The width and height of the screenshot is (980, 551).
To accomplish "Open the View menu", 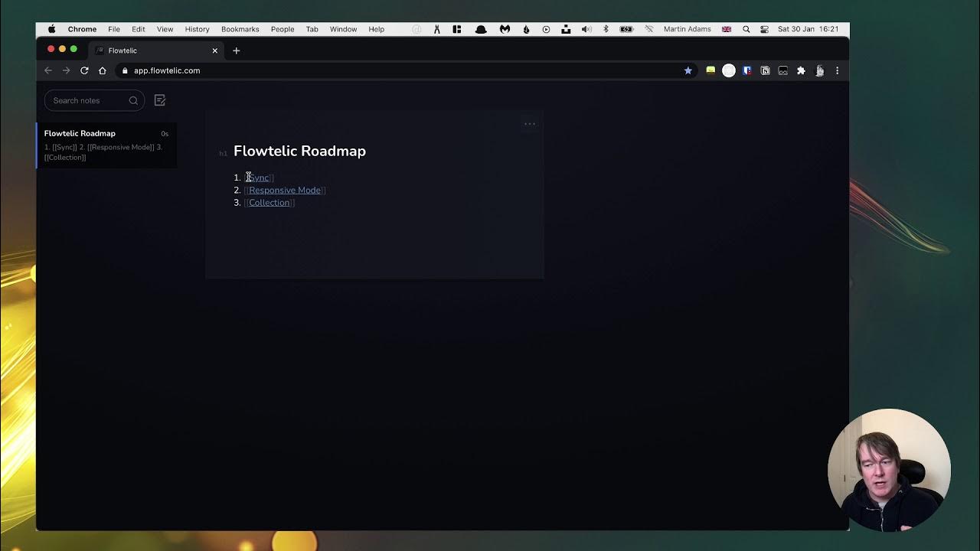I will click(165, 29).
